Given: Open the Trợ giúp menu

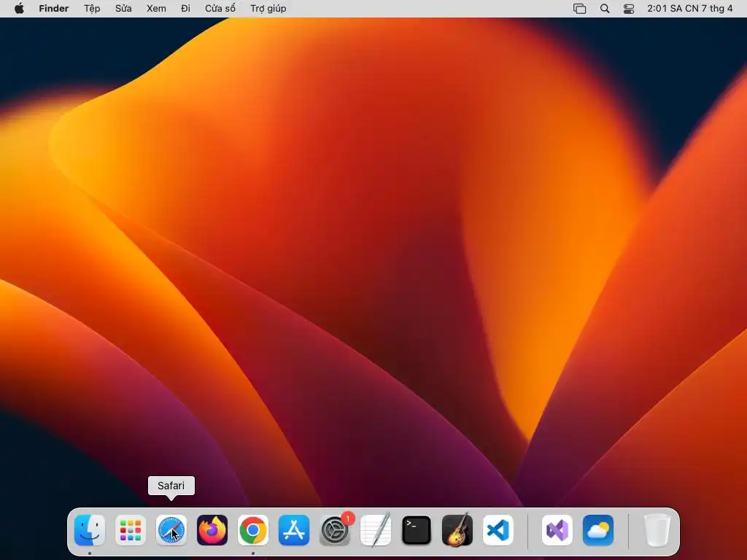Looking at the screenshot, I should (268, 9).
